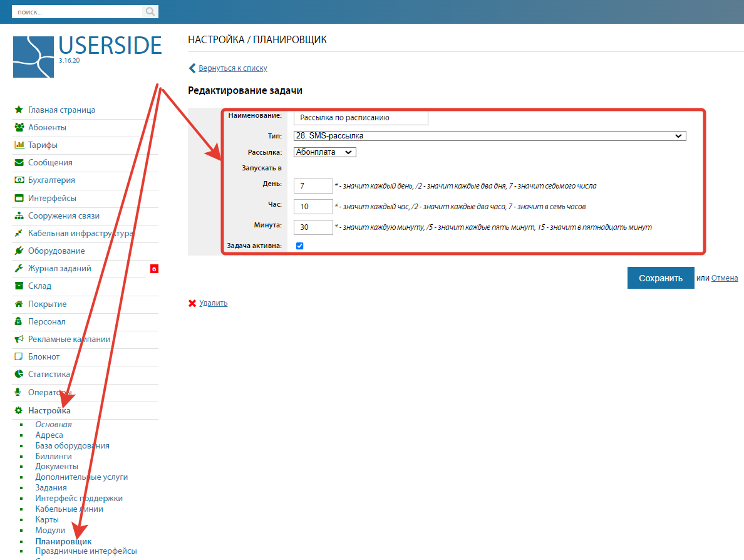
Task: Click the USERSIDE logo
Action: (x=87, y=56)
